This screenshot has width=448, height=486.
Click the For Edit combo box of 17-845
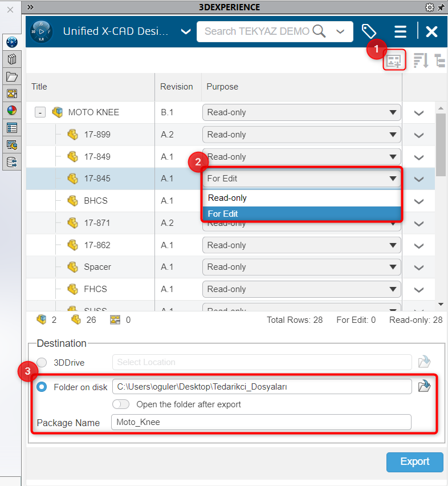pyautogui.click(x=302, y=179)
